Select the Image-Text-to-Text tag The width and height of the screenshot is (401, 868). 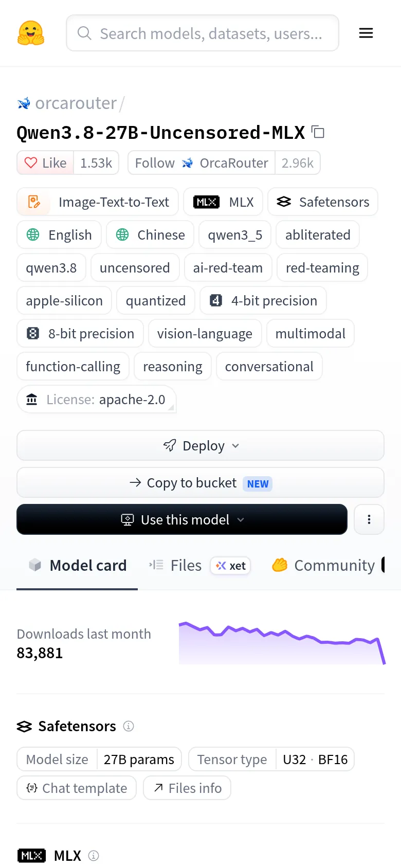98,202
